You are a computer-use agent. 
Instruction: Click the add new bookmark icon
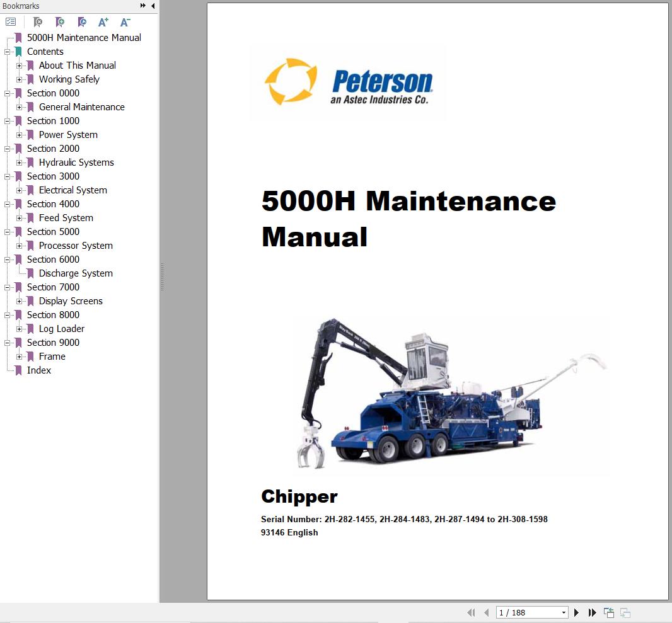coord(60,22)
